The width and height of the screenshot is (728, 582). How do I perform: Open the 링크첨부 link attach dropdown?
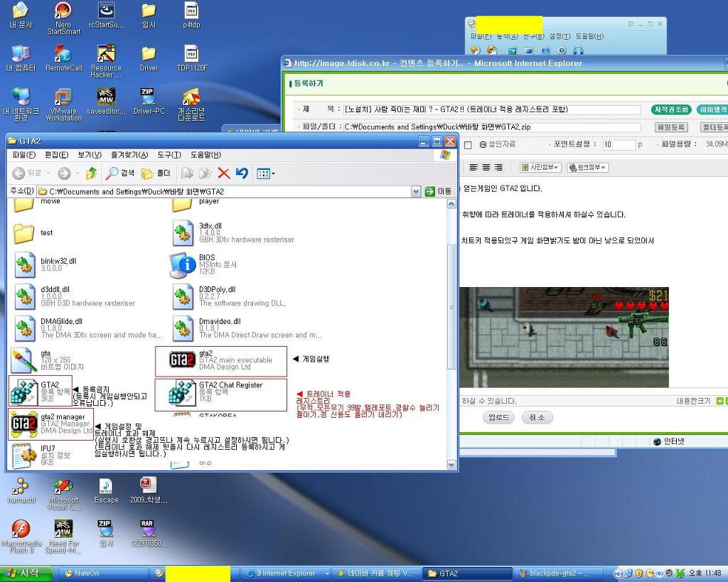pos(588,168)
